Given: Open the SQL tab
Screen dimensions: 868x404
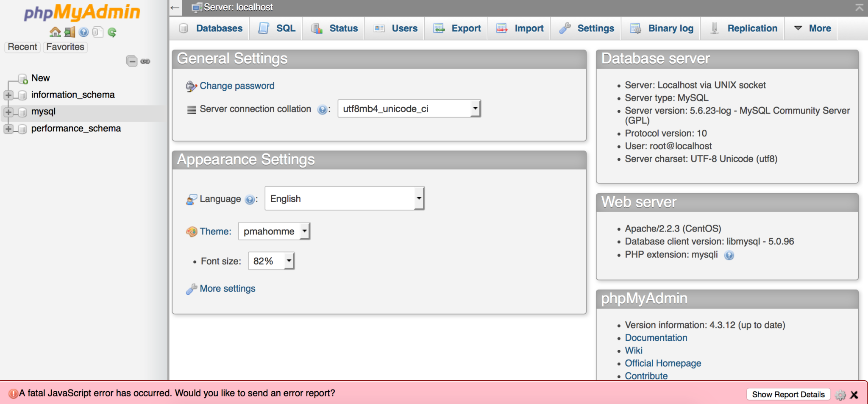Looking at the screenshot, I should point(276,28).
